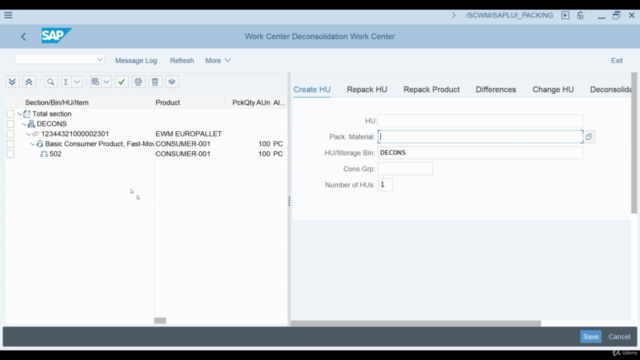The height and width of the screenshot is (360, 640).
Task: Click the tree panel horizontal scrollbar thumb
Action: 160,320
